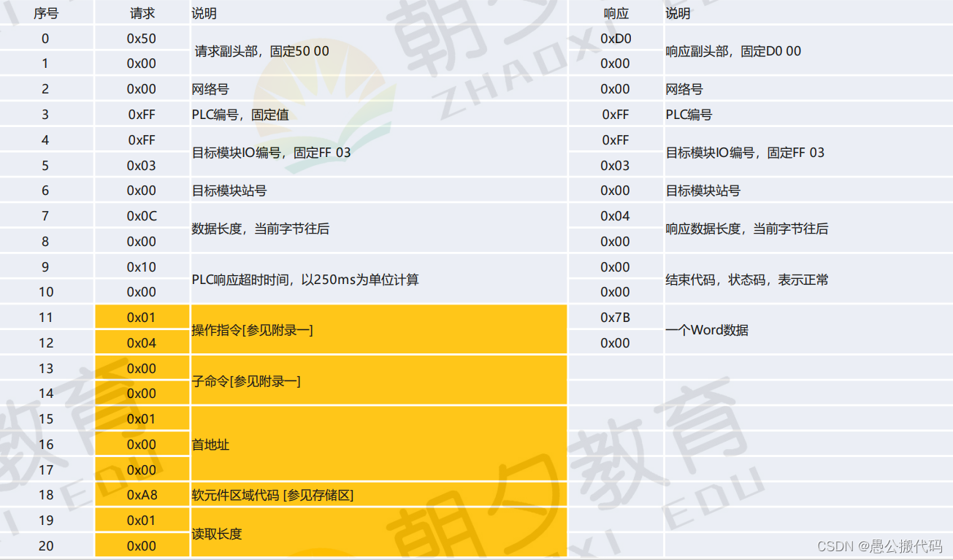Click row number 19 in 序号 column

coord(46,521)
